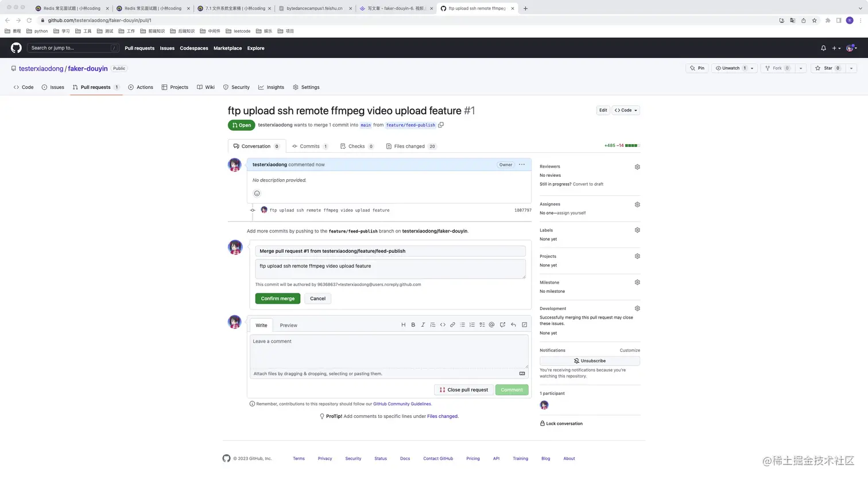Switch to the bytedancecampus1.feishu.cn browser tab
This screenshot has height=480, width=868.
click(314, 9)
